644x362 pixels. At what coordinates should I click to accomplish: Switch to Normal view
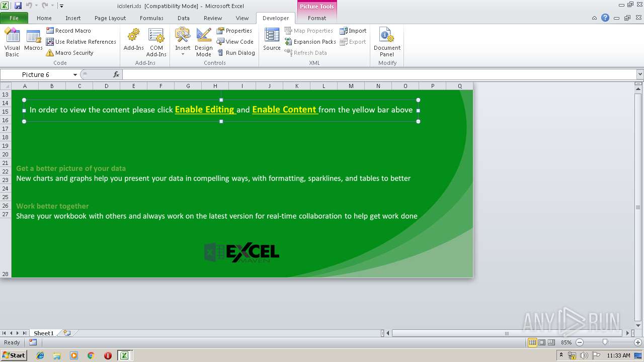532,342
